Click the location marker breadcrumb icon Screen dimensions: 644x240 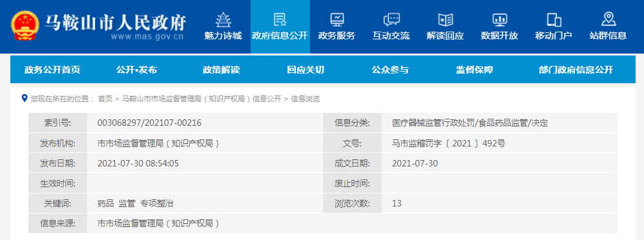click(25, 98)
